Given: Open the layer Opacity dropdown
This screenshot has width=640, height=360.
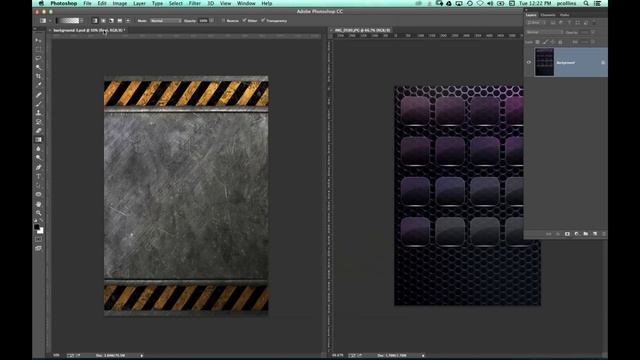Looking at the screenshot, I should coord(592,32).
